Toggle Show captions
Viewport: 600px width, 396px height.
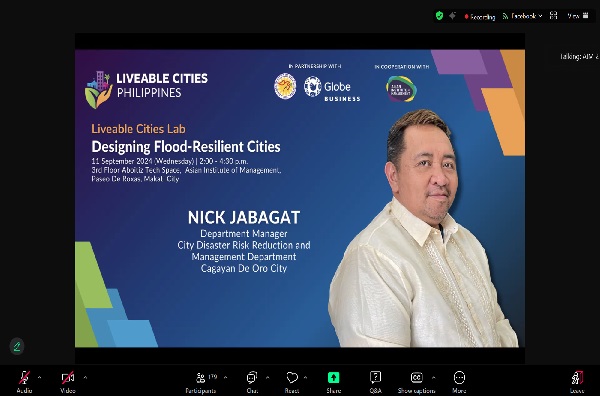(416, 382)
